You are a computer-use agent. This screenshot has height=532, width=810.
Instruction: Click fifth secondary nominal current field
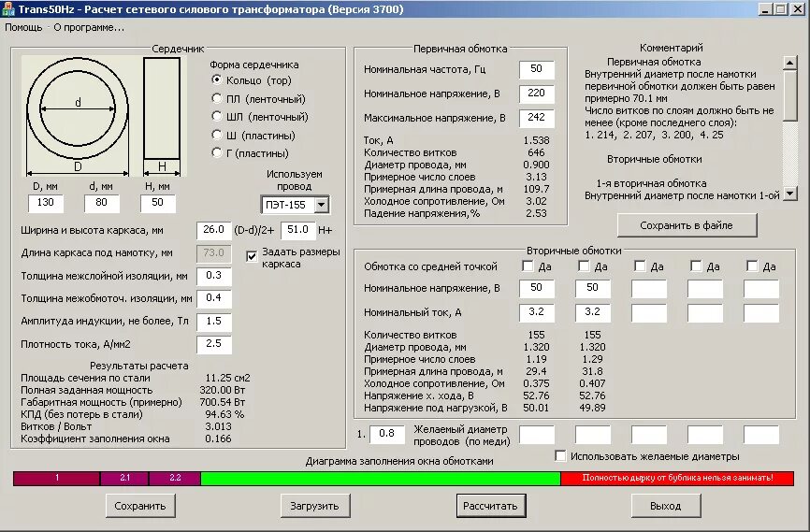761,312
